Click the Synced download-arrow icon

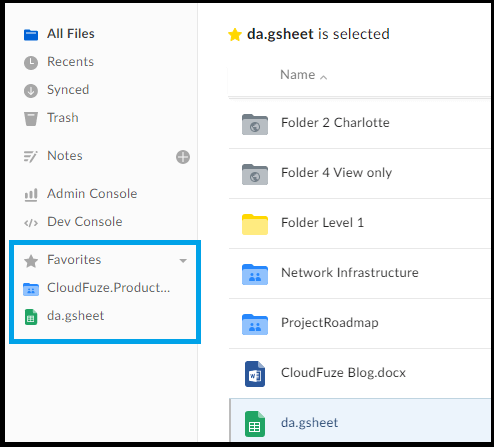tap(31, 91)
